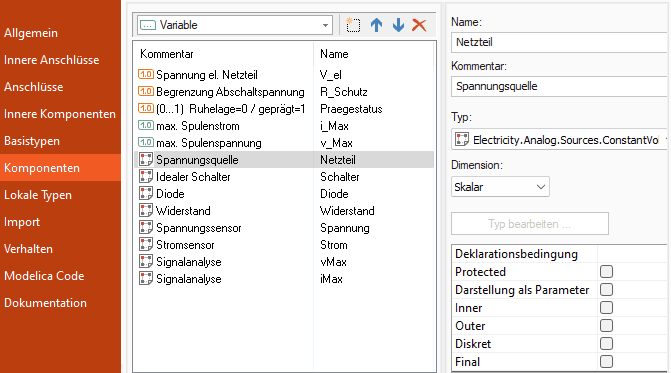Screen dimensions: 671x373
Task: Open Innere Komponenten section
Action: coord(60,114)
